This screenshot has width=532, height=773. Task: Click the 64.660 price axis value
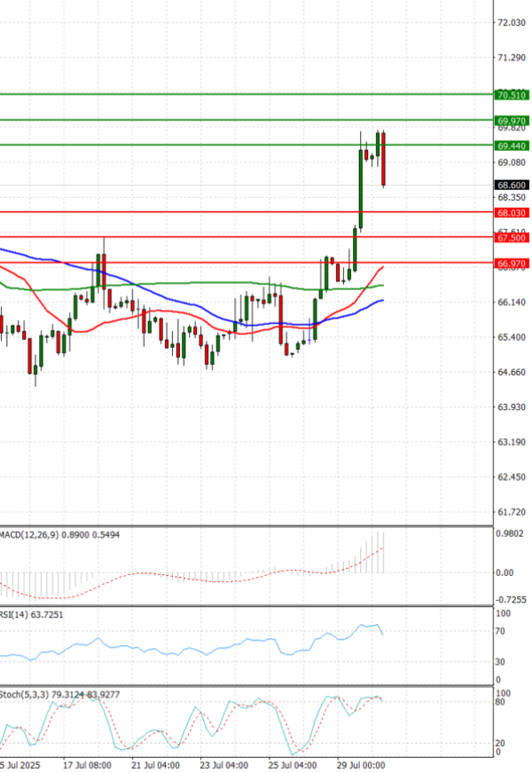(512, 372)
